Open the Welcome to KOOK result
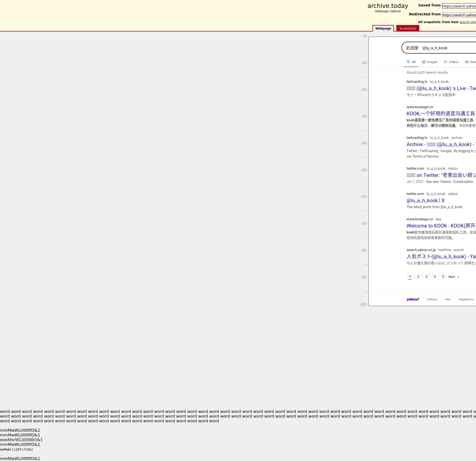 coord(441,226)
